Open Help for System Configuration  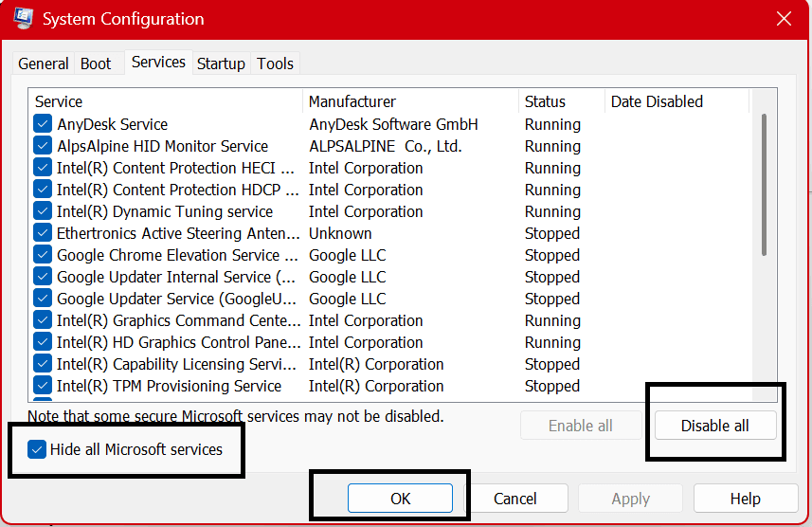click(x=746, y=499)
